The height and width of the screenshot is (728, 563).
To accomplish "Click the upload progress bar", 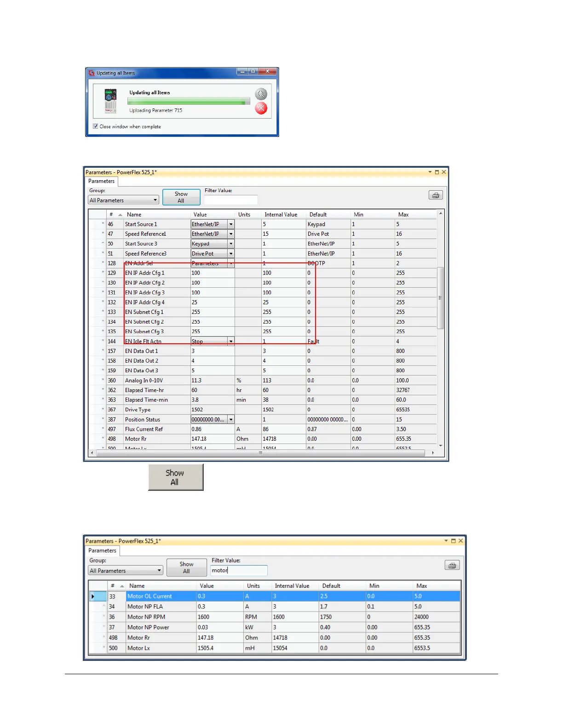I will click(x=189, y=102).
